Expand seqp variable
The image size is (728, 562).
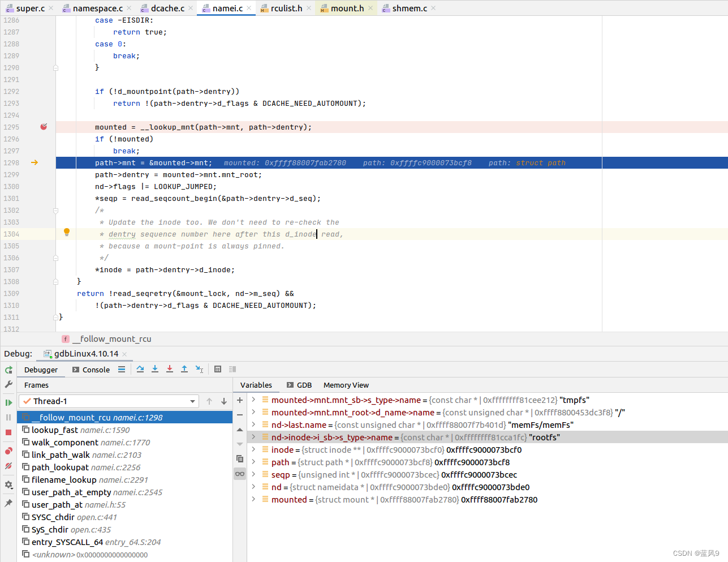click(253, 474)
